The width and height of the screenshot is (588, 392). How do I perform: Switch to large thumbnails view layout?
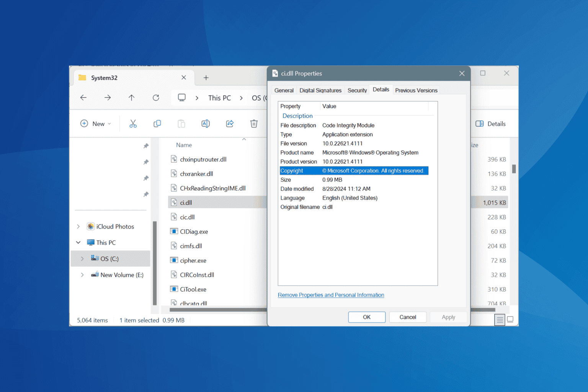[x=510, y=319]
